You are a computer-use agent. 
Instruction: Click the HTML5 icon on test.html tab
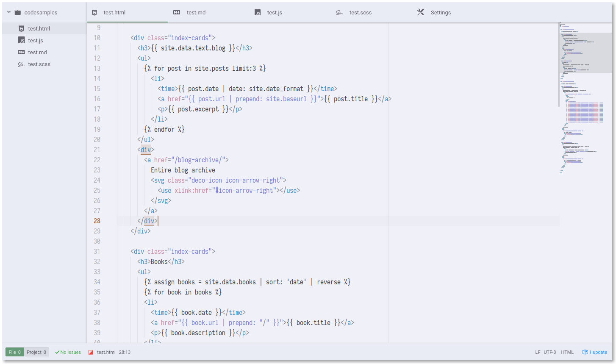(x=94, y=12)
